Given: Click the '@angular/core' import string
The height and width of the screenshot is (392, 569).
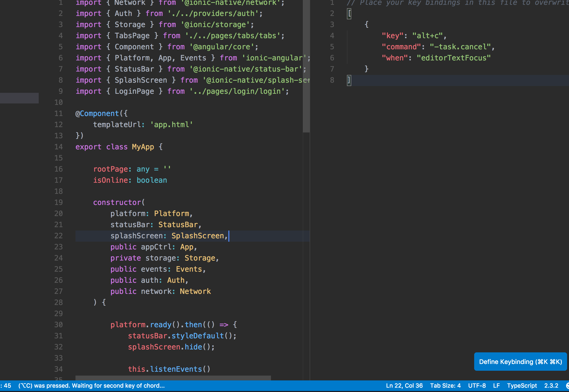Looking at the screenshot, I should [222, 47].
